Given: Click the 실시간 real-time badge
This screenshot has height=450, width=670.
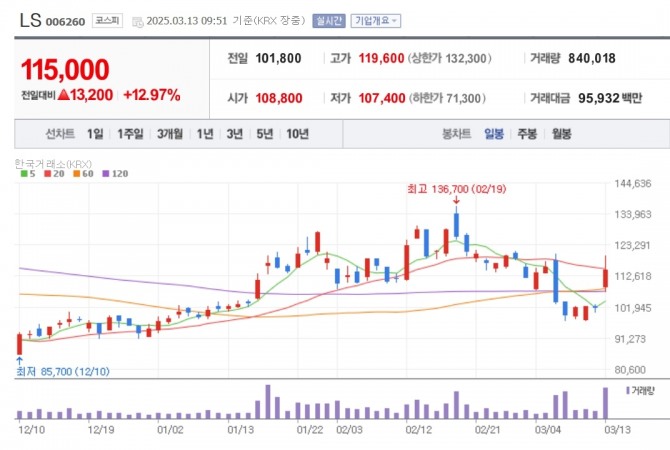Looking at the screenshot, I should 329,21.
